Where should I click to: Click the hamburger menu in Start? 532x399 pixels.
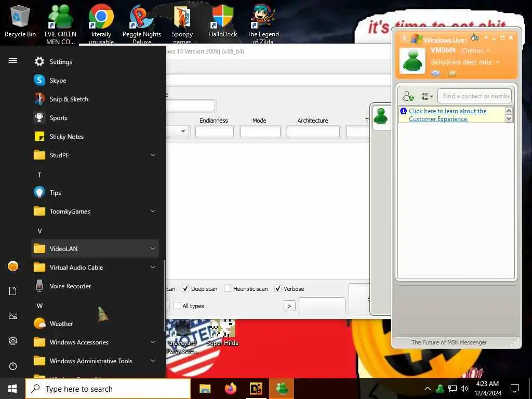[x=13, y=61]
